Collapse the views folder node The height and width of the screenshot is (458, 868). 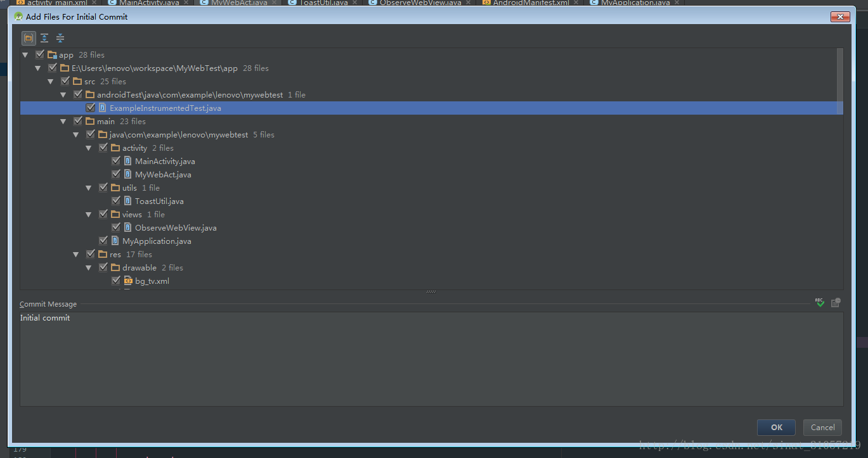pyautogui.click(x=89, y=215)
